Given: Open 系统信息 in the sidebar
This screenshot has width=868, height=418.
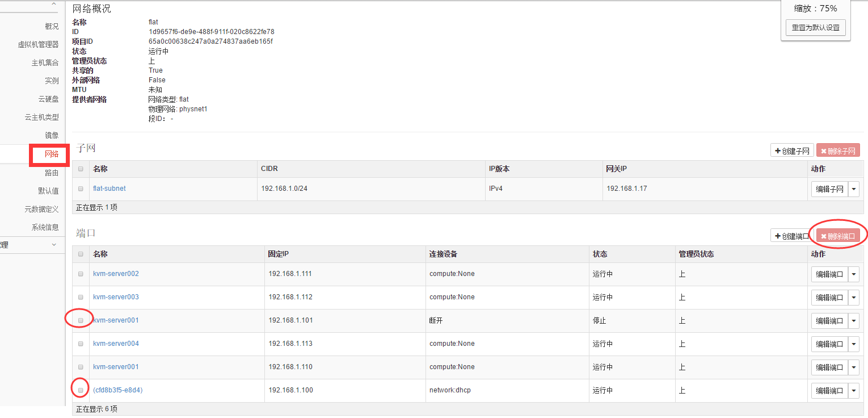Looking at the screenshot, I should coord(45,227).
